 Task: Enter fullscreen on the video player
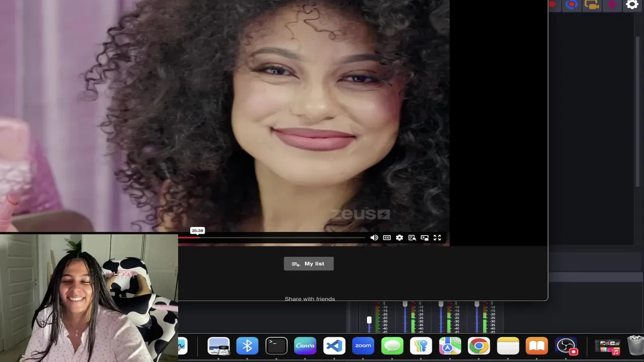[x=437, y=238]
